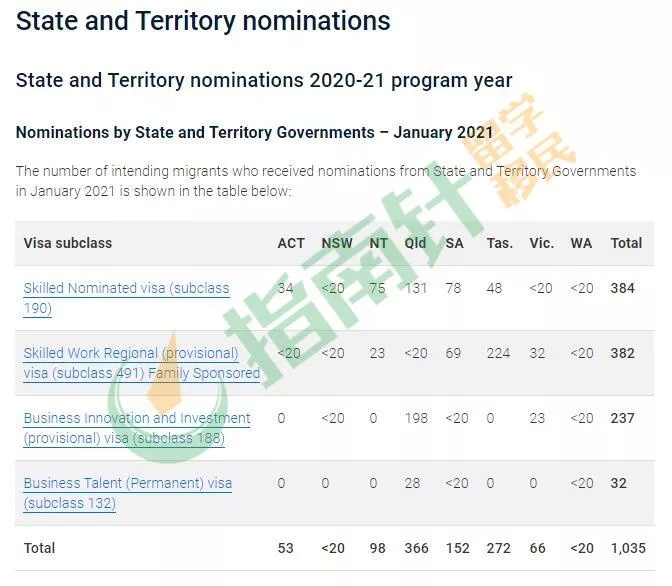Open the Business Talent Permanent subclass 132 link

click(x=128, y=493)
